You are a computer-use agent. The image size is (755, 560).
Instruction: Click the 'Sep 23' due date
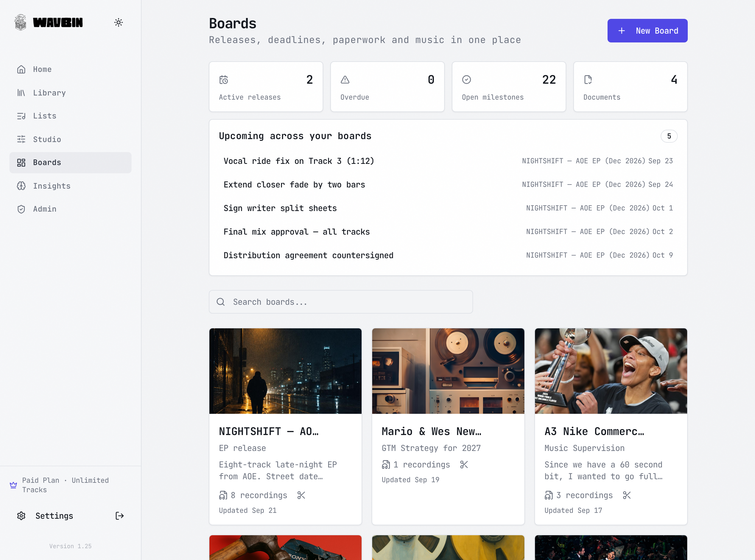point(660,161)
